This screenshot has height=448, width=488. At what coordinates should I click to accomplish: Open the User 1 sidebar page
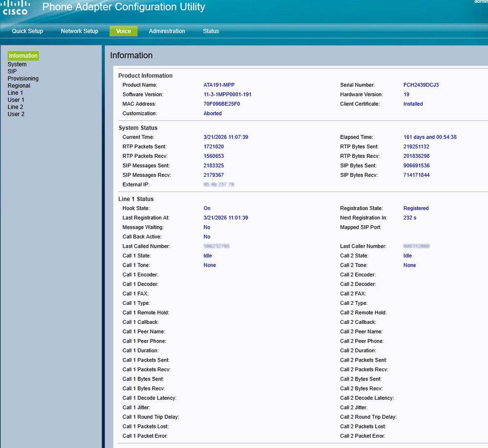(x=16, y=100)
